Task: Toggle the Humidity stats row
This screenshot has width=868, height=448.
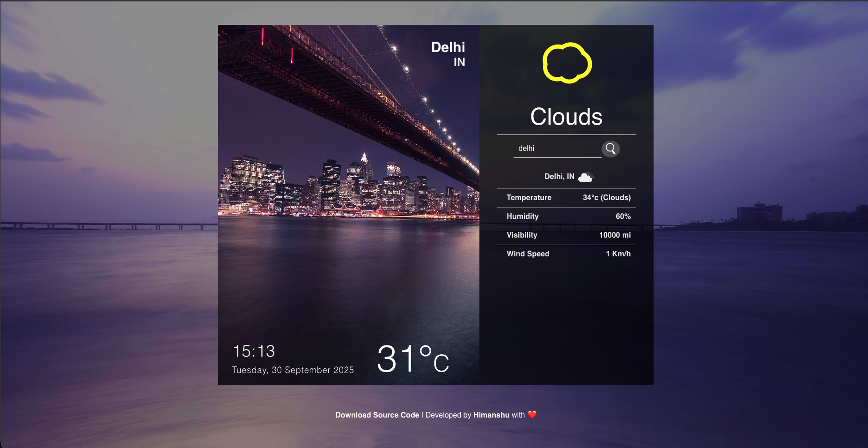Action: [566, 216]
